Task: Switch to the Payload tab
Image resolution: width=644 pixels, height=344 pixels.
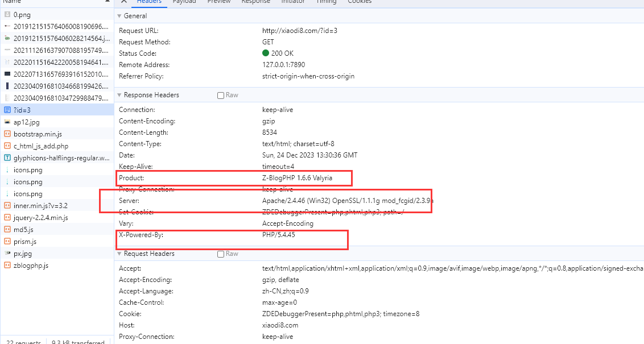Action: tap(184, 2)
